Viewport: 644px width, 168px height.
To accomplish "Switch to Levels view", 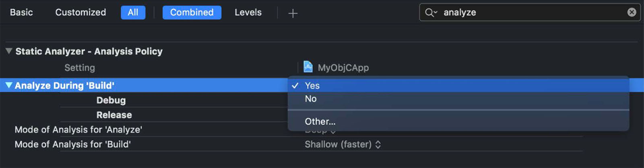I will point(248,12).
